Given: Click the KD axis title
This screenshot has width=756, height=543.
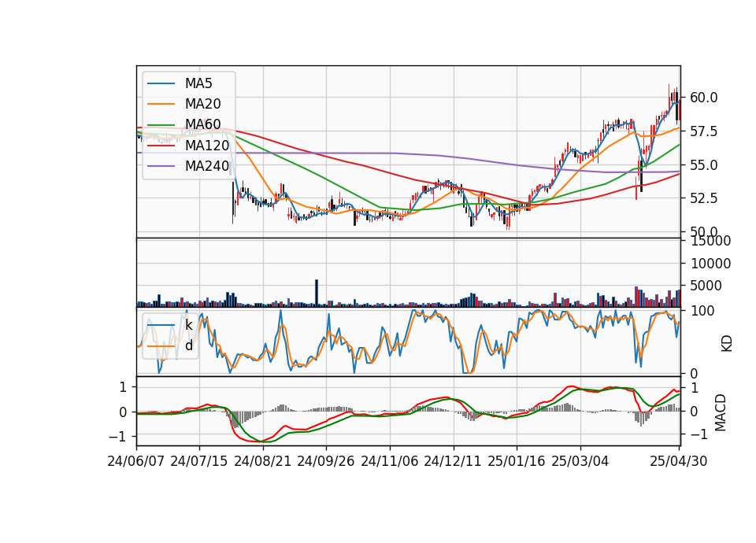Looking at the screenshot, I should point(726,343).
